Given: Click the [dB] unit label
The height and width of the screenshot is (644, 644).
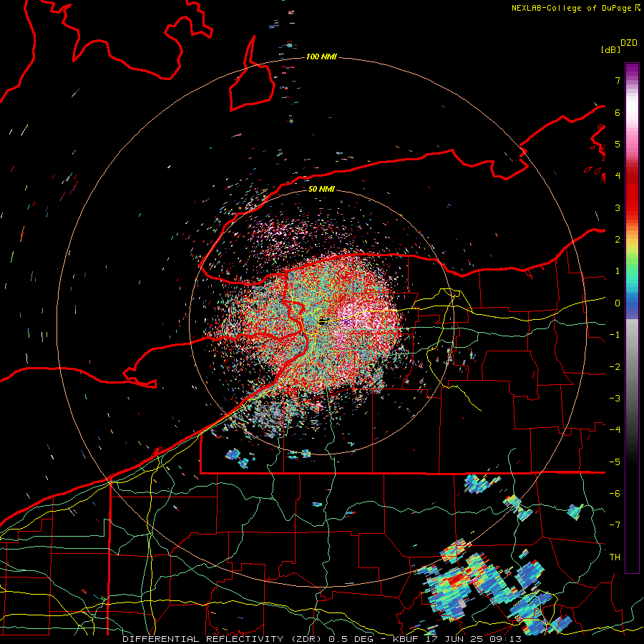Looking at the screenshot, I should coord(610,49).
